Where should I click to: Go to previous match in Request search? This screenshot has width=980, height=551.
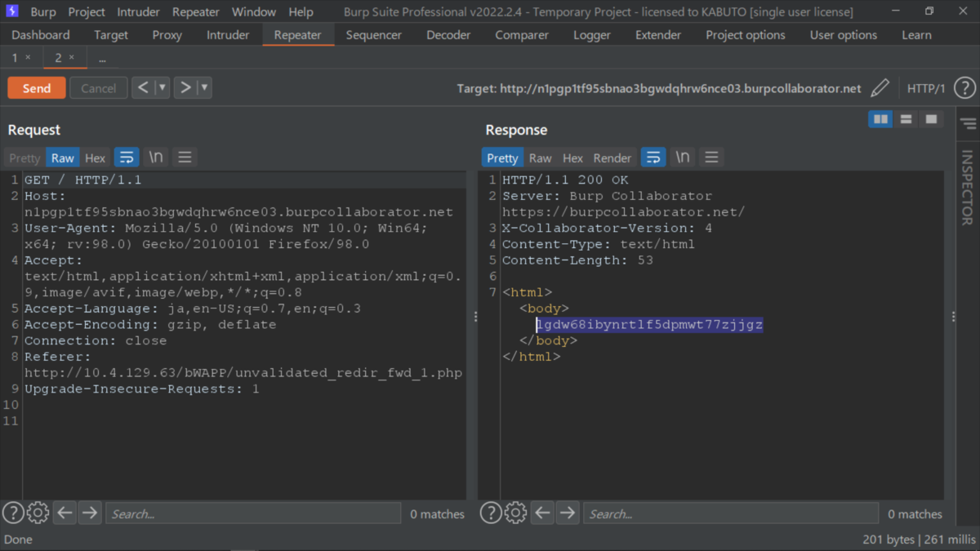coord(65,513)
